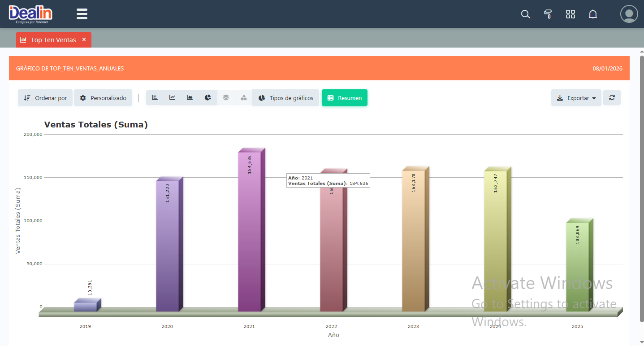This screenshot has width=644, height=346.
Task: Refresh the chart with reload icon
Action: point(612,98)
